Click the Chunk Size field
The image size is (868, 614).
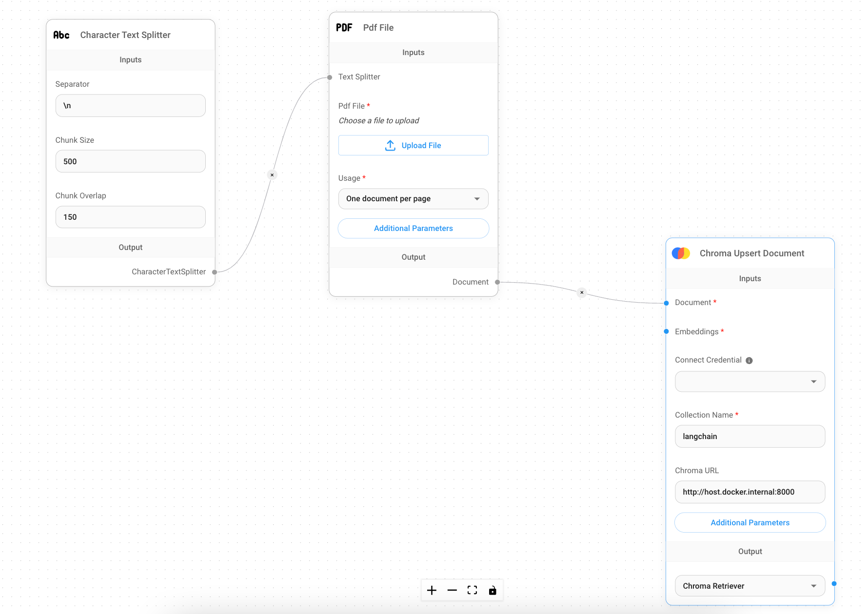(131, 161)
